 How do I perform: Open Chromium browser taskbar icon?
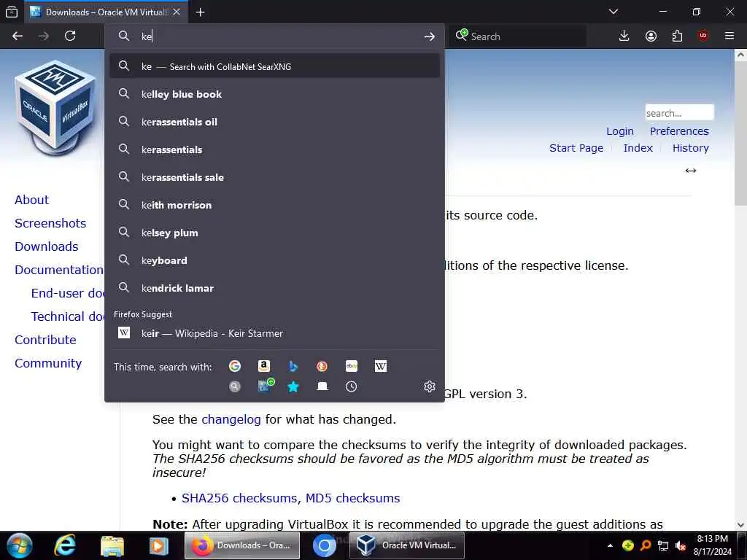tap(325, 545)
